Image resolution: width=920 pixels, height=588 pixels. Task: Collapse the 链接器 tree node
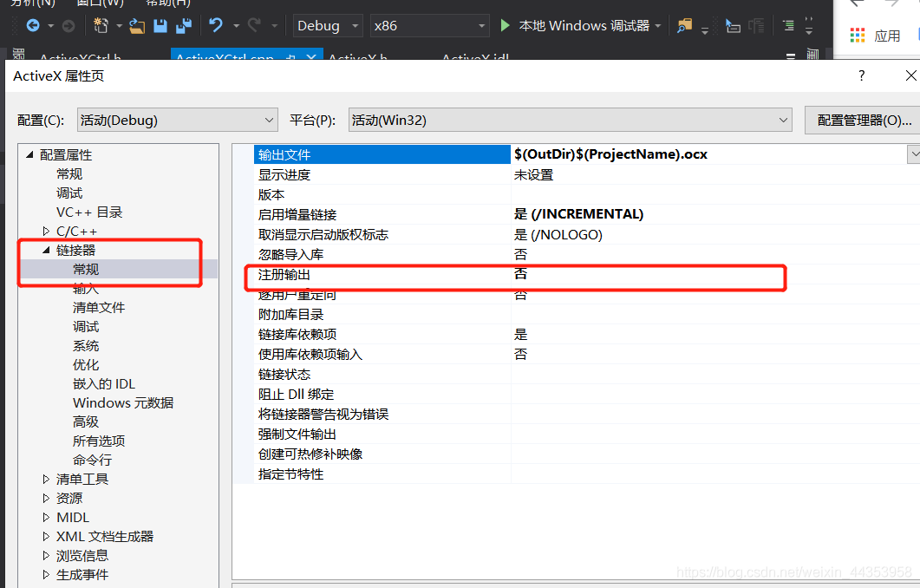(46, 251)
